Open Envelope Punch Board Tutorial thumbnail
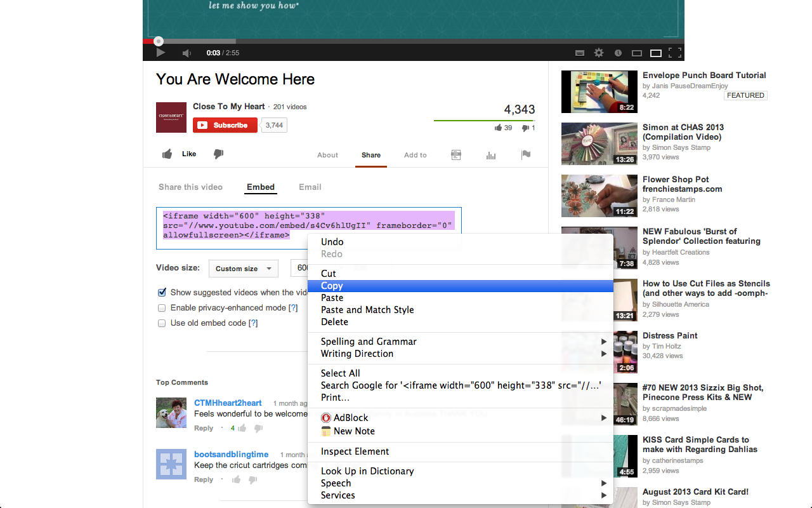The height and width of the screenshot is (508, 812). tap(599, 92)
